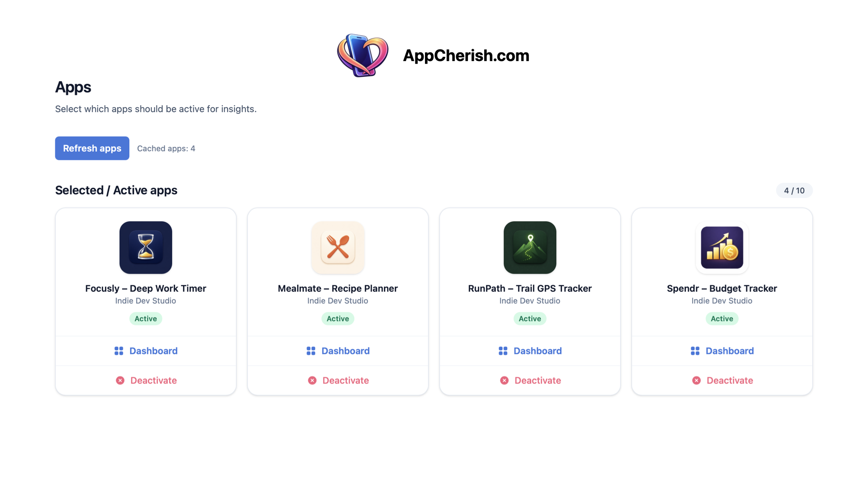Click the Spendr coin chart app icon
868x488 pixels.
point(722,248)
